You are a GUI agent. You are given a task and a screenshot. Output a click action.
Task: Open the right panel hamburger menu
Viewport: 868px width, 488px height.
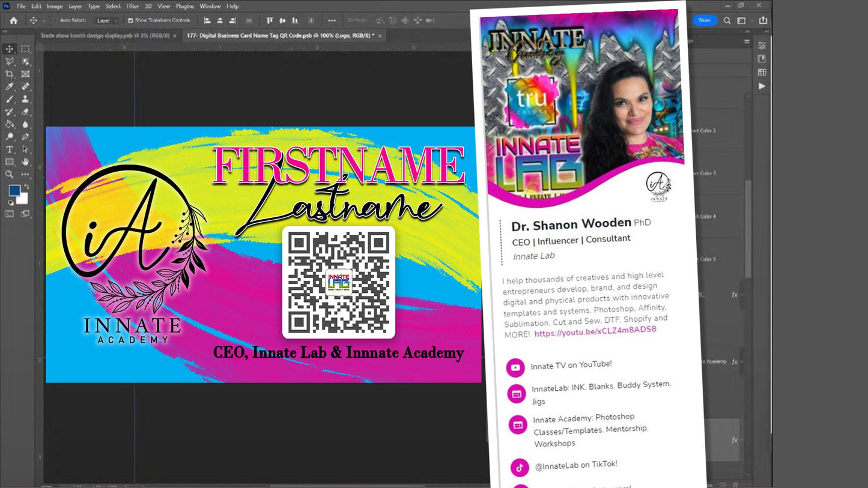747,41
